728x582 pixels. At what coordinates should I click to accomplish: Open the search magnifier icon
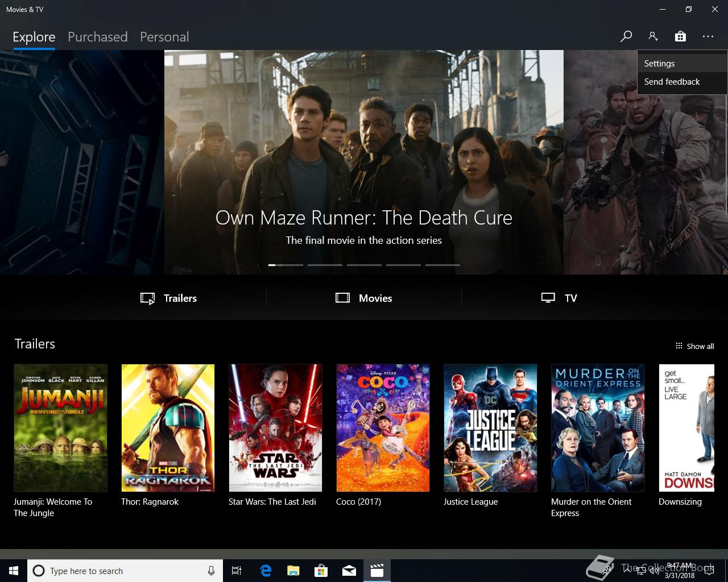[626, 36]
